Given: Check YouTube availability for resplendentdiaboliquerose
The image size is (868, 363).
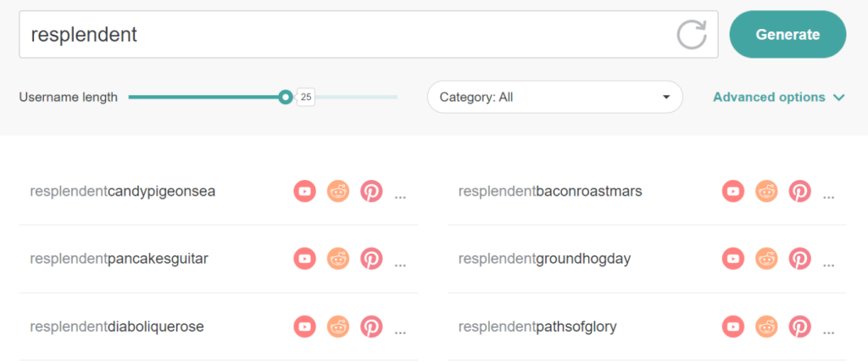Looking at the screenshot, I should pyautogui.click(x=304, y=327).
